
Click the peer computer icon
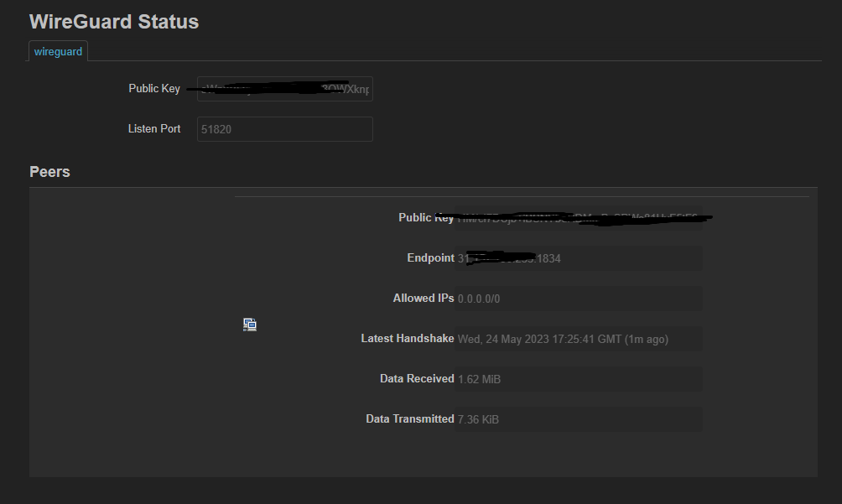(x=250, y=325)
